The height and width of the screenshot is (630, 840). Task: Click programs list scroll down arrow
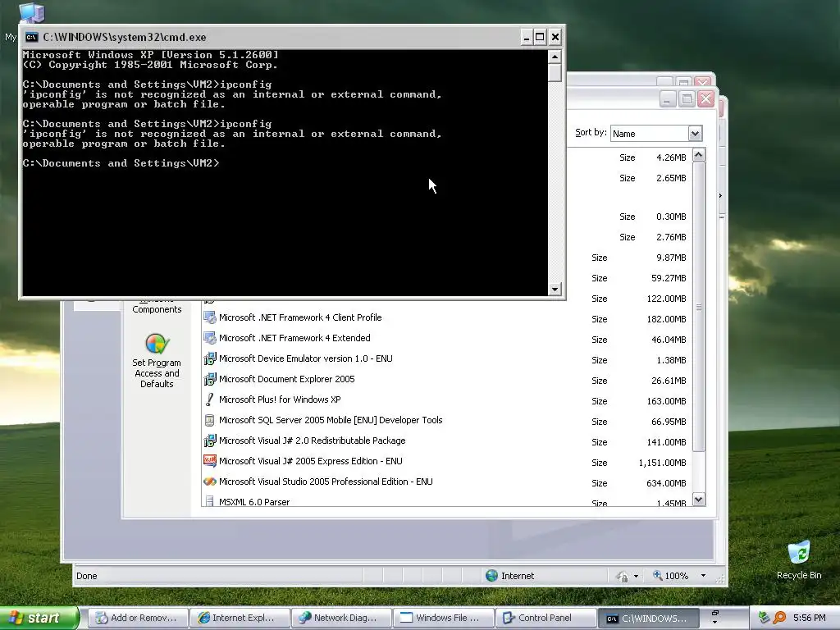pos(698,500)
